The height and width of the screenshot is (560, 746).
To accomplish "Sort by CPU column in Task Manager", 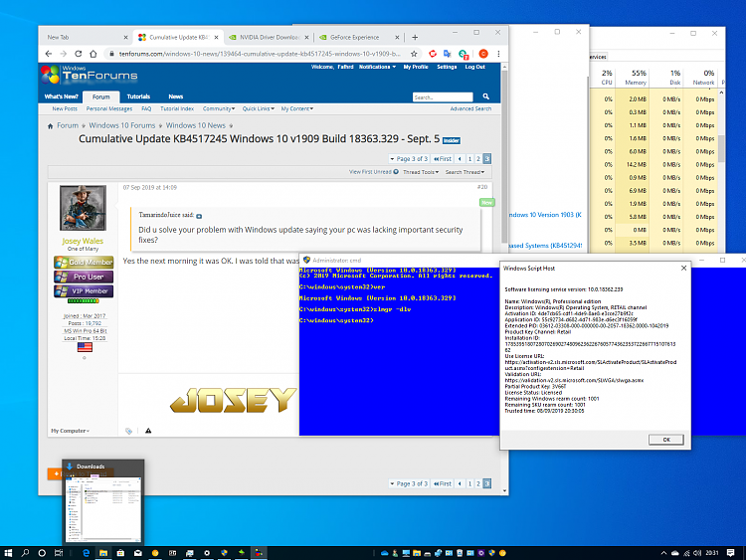I will (607, 78).
